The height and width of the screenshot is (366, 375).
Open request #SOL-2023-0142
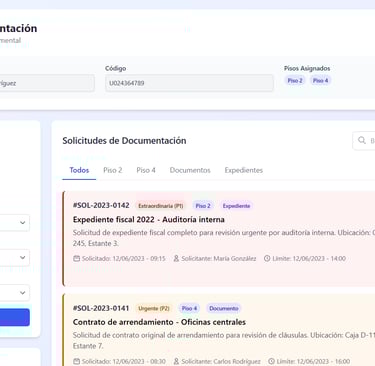point(101,205)
